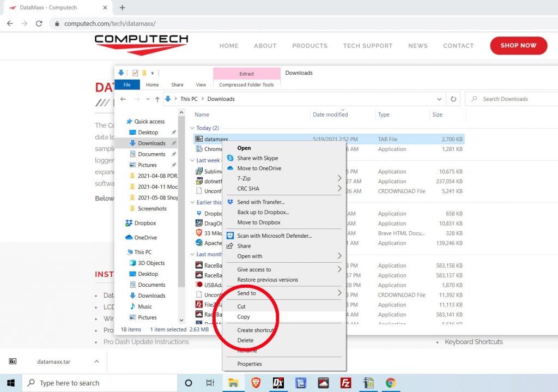Image resolution: width=558 pixels, height=392 pixels.
Task: Select Delete from the context menu
Action: [284, 340]
